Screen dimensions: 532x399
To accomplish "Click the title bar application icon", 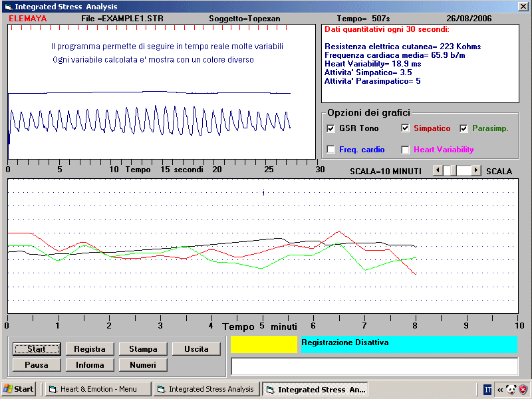I will point(7,7).
